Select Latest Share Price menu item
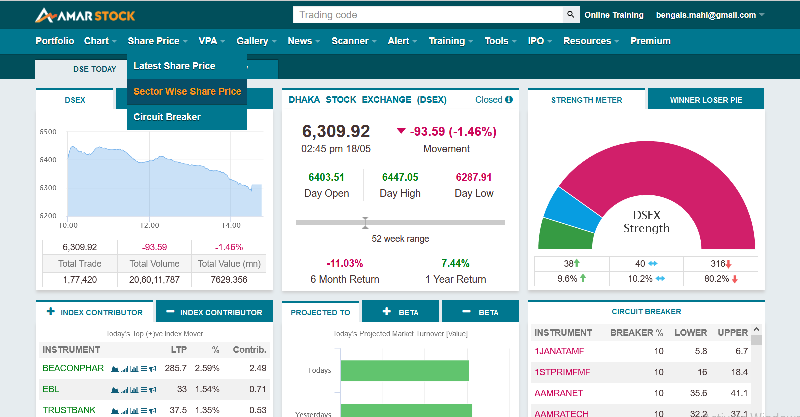This screenshot has height=417, width=800. tap(187, 66)
